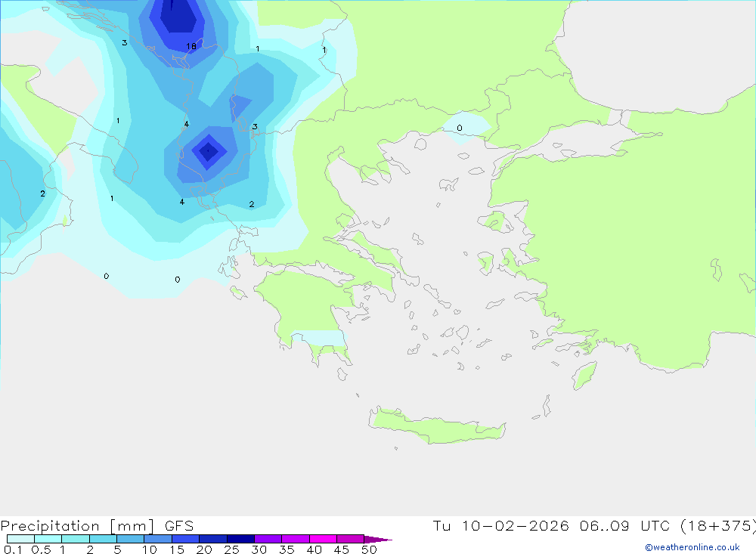Click the '35' legend scale label
The height and width of the screenshot is (554, 756).
tap(287, 549)
